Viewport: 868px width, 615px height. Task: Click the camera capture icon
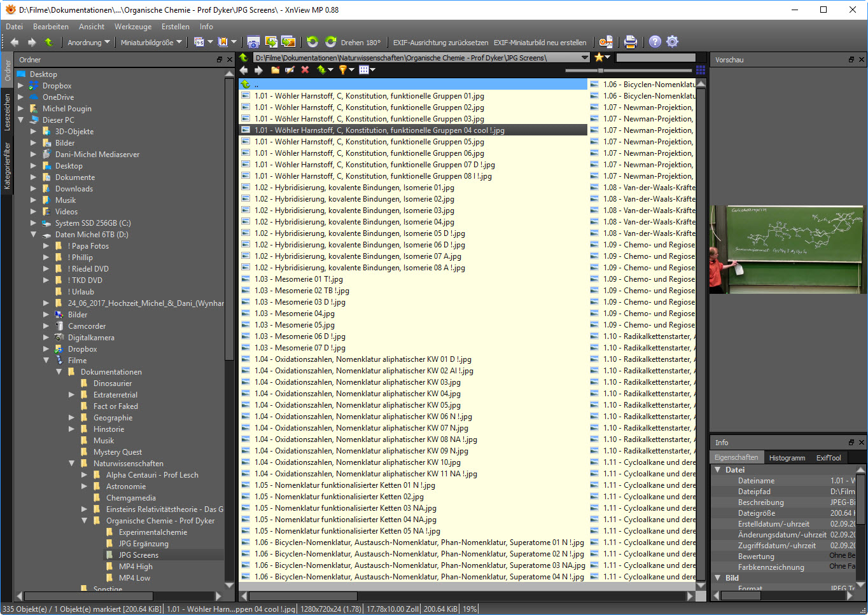pyautogui.click(x=253, y=42)
